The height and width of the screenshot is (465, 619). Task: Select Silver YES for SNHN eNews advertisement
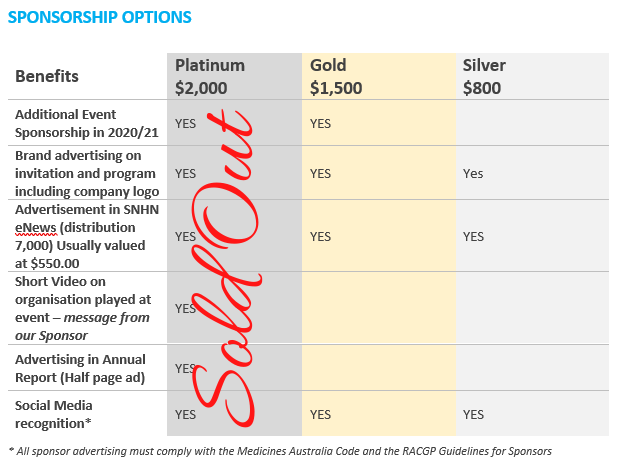point(473,237)
